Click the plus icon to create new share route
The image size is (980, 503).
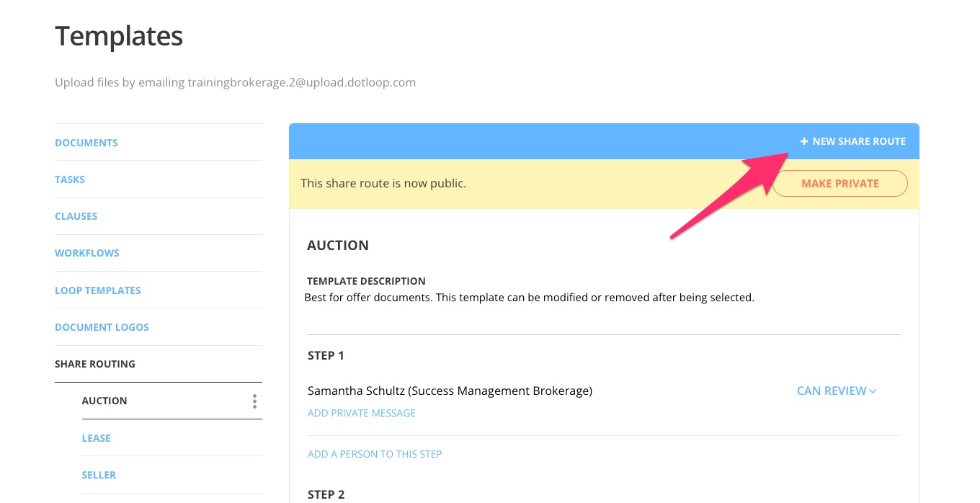pos(804,141)
